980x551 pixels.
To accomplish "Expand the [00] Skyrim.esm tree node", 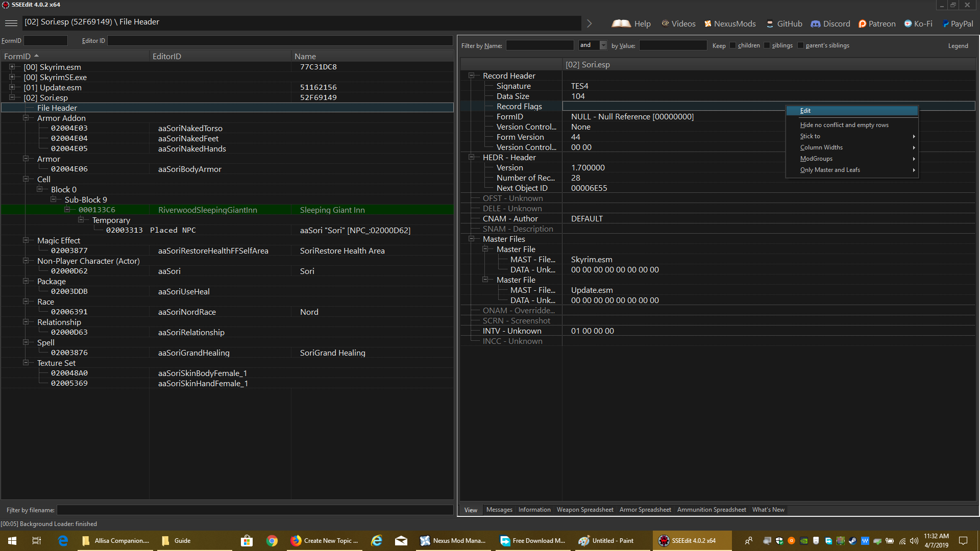I will pos(12,67).
